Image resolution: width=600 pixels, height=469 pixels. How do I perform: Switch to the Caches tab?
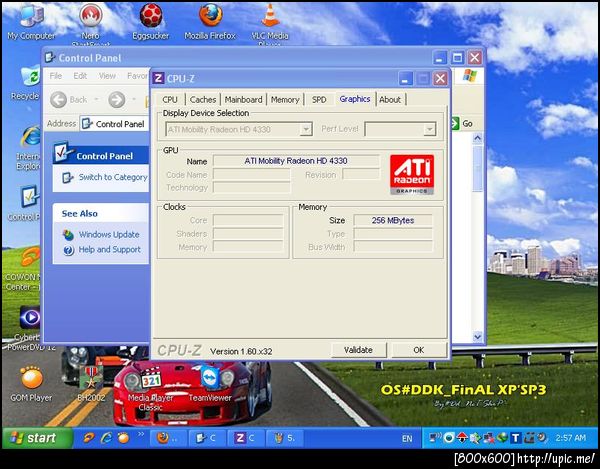[x=203, y=100]
